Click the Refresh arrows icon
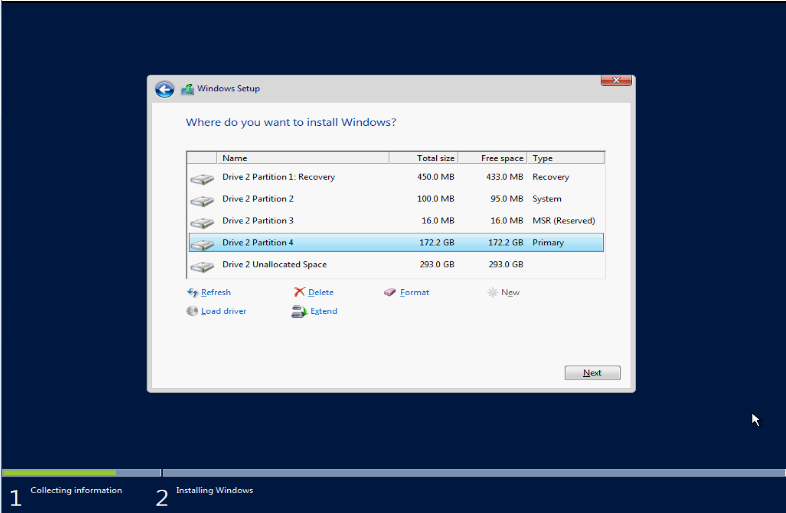Screen dimensions: 786x513 point(192,292)
